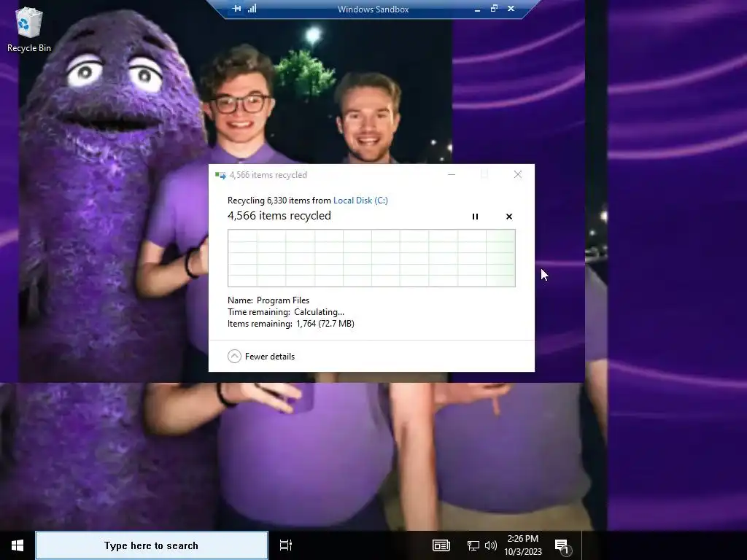Restore down the Windows Sandbox window
The height and width of the screenshot is (560, 747).
[x=494, y=9]
